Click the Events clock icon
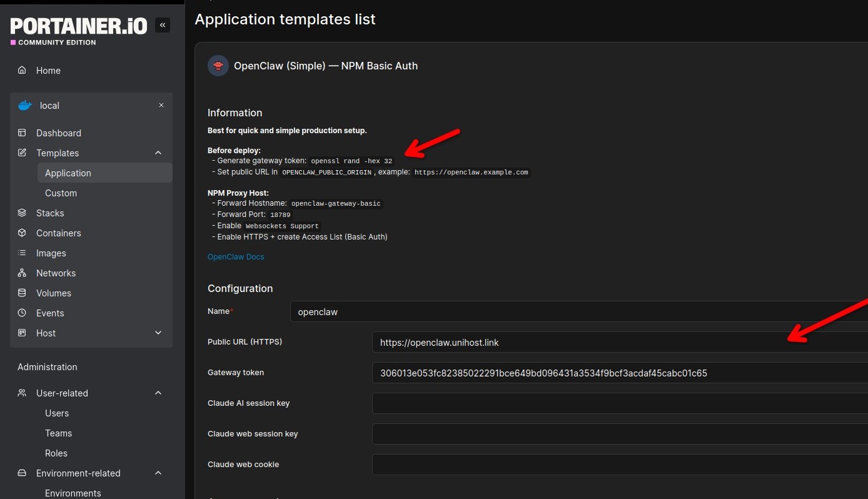 point(23,313)
